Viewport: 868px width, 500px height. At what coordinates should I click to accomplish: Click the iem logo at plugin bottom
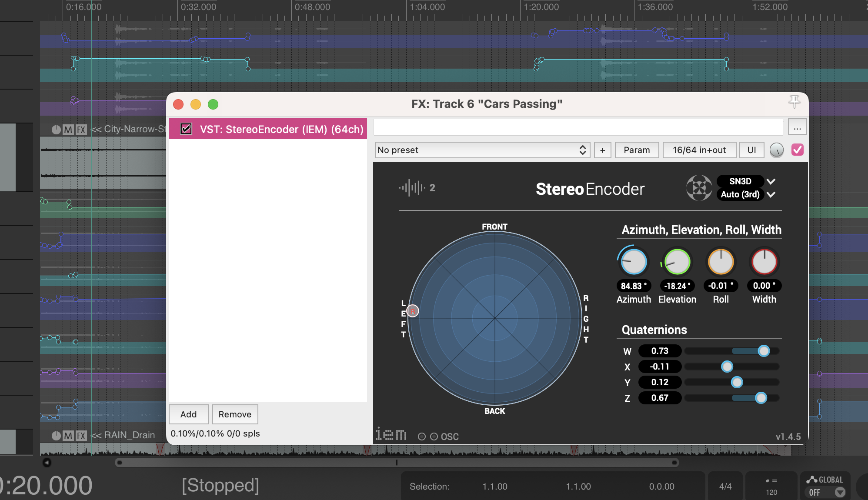[391, 434]
